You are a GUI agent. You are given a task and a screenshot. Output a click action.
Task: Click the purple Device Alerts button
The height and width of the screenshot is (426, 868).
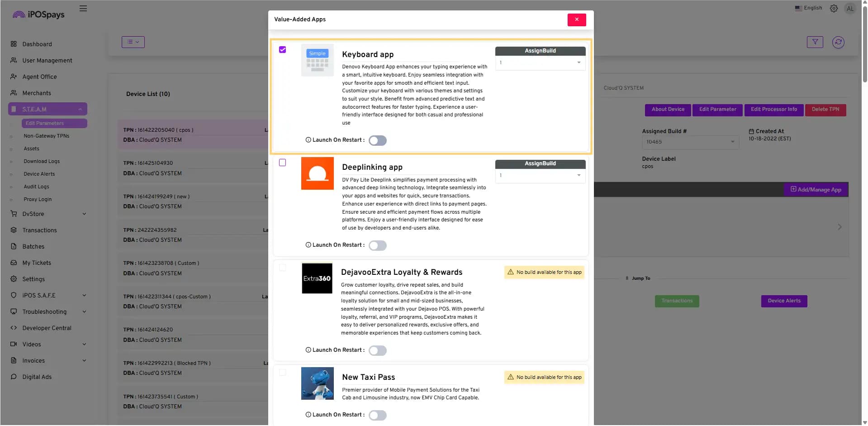coord(784,301)
